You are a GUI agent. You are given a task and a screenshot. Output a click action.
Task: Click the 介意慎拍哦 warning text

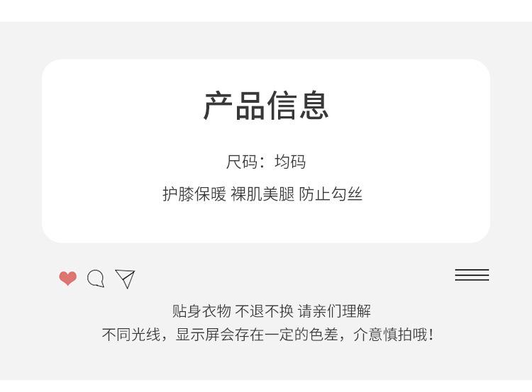coord(390,335)
